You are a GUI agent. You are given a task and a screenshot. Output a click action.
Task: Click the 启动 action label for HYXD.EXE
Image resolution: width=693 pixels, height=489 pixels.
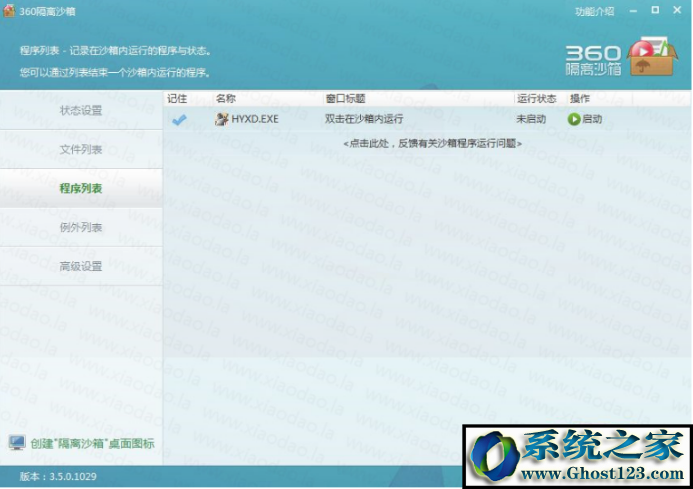tap(592, 118)
